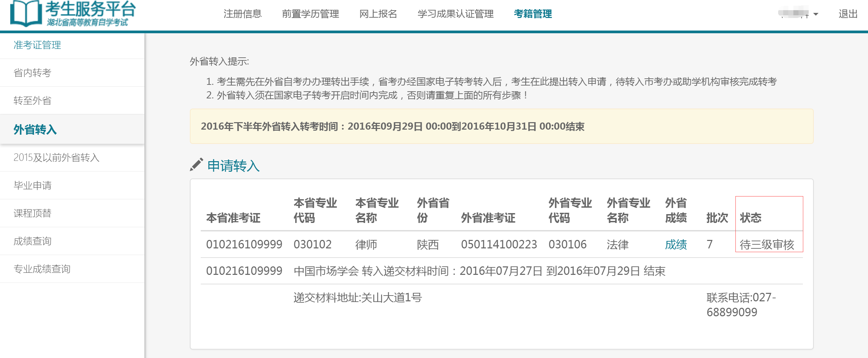
Task: Open 准考证管理 in the sidebar
Action: [37, 45]
